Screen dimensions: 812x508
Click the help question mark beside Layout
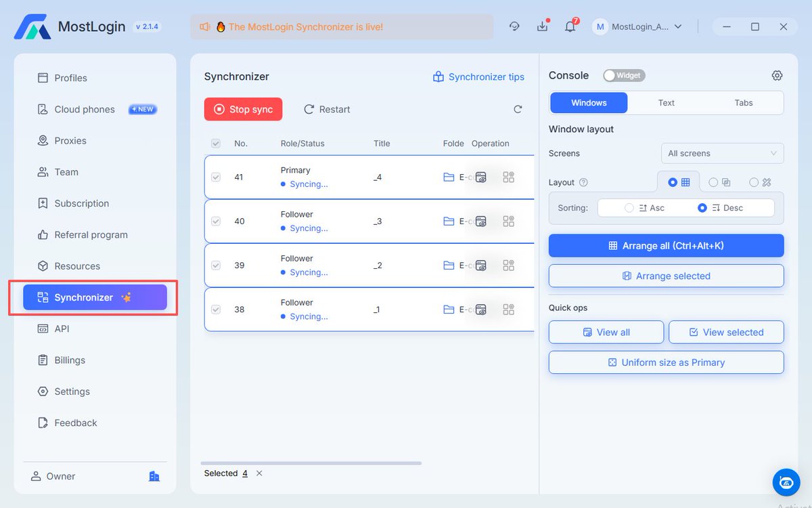coord(583,182)
